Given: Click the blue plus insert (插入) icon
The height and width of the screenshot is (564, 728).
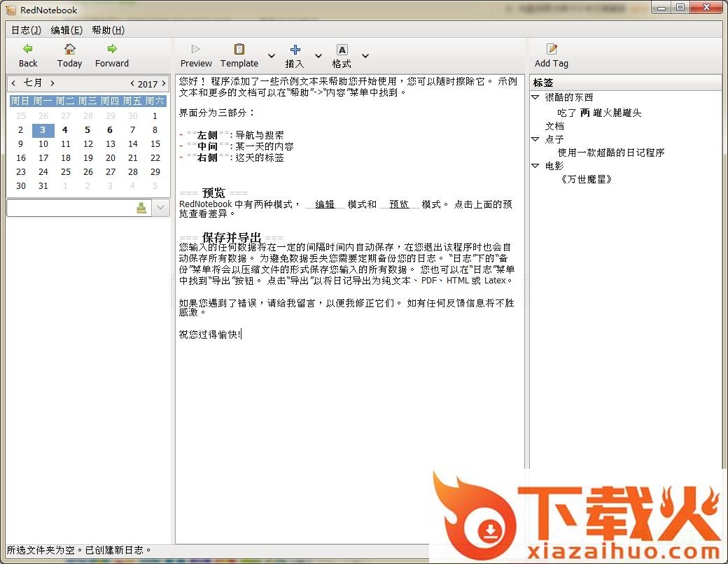Looking at the screenshot, I should [295, 50].
